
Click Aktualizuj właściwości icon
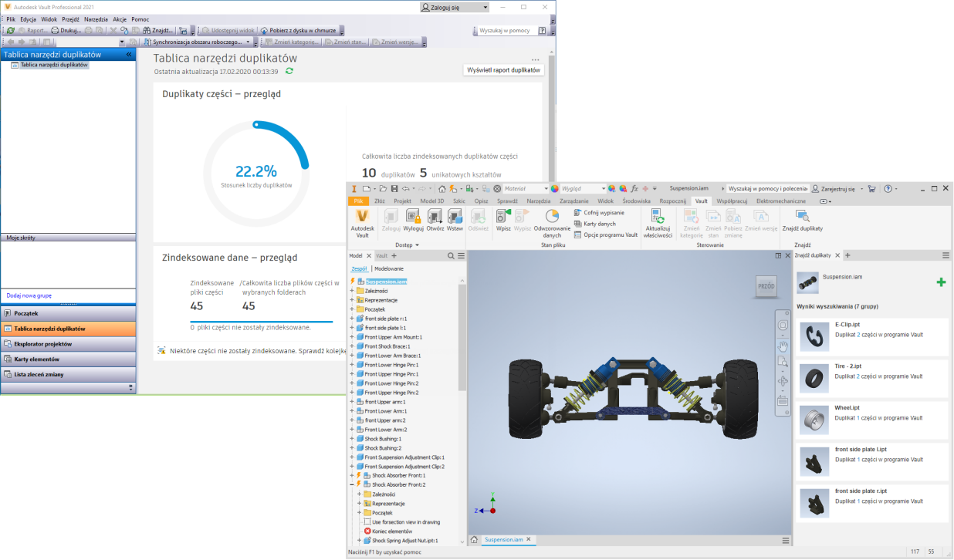pos(658,216)
